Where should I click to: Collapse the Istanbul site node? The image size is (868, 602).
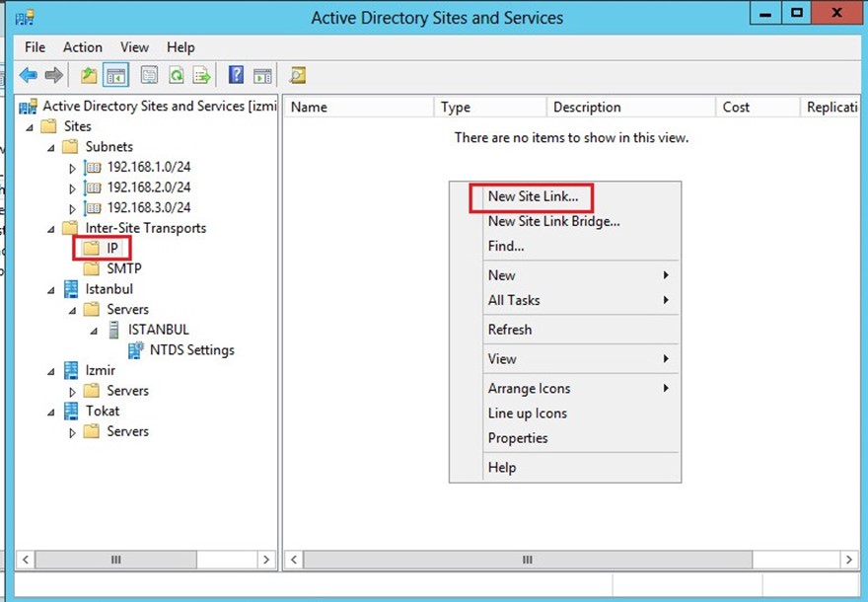point(51,289)
